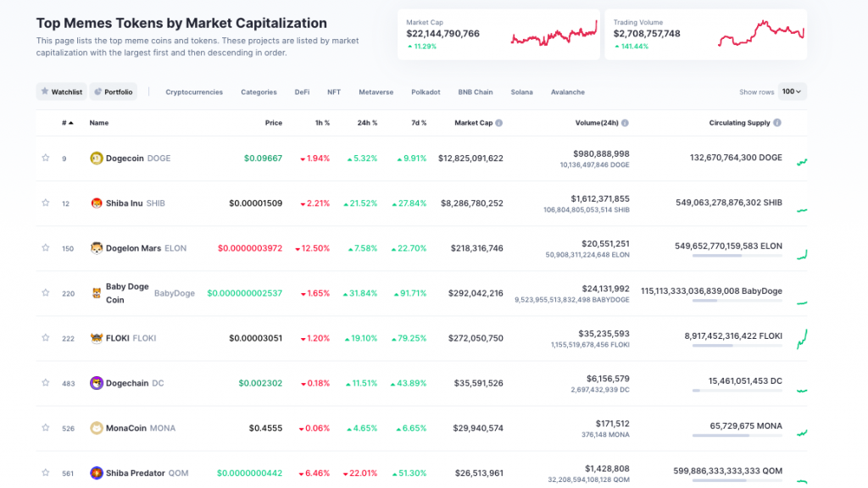Click the MonaCoin logo icon
Viewport: 868px width, 488px height.
[x=97, y=428]
